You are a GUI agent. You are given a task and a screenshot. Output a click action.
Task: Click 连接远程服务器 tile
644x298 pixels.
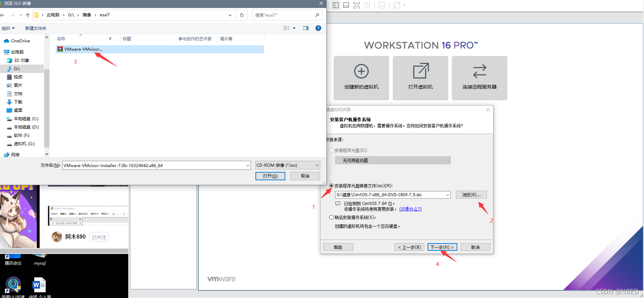[x=480, y=78]
